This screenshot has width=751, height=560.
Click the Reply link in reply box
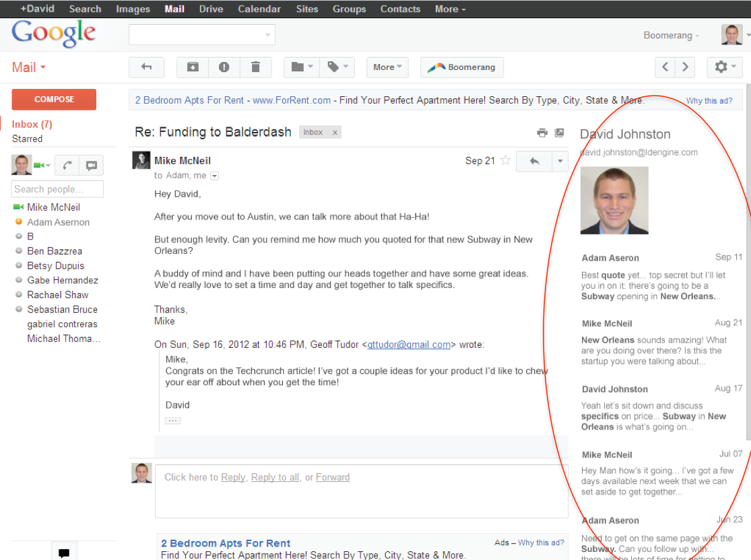click(x=233, y=477)
